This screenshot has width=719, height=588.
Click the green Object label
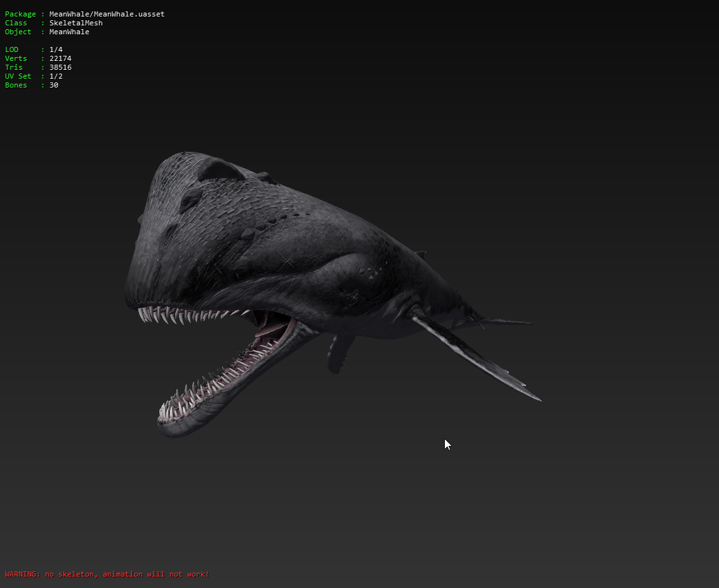pos(18,32)
